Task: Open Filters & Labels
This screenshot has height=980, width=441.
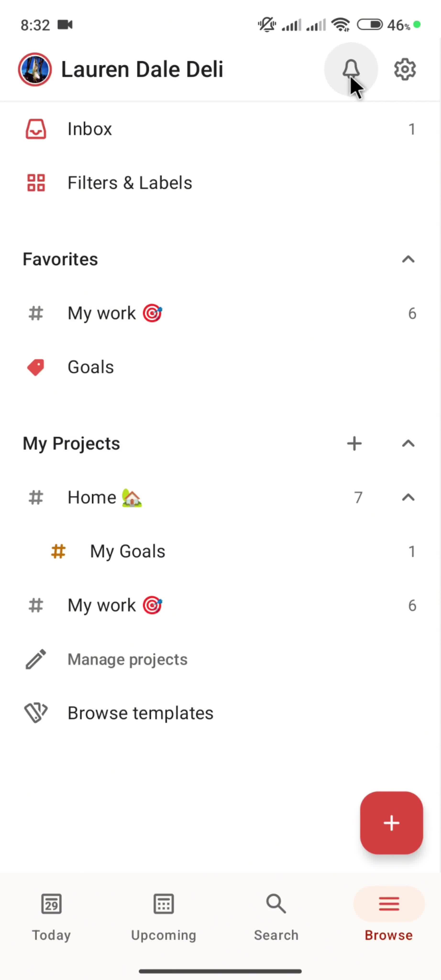Action: click(129, 183)
